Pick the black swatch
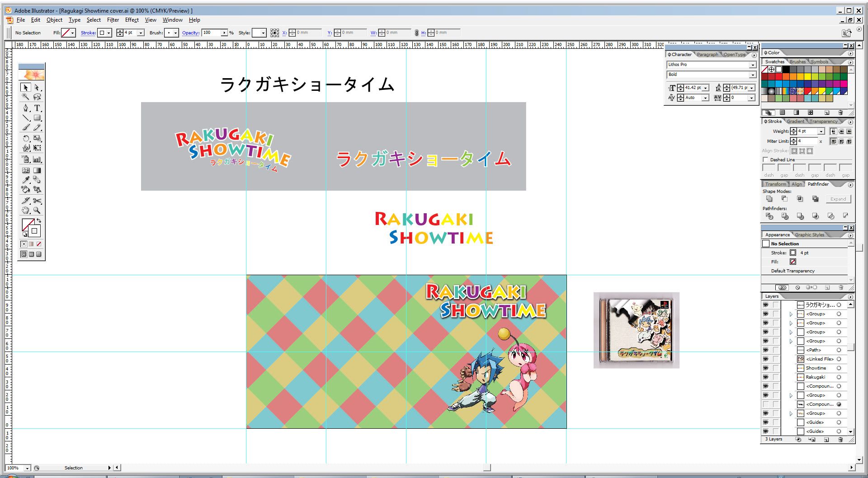 point(786,70)
